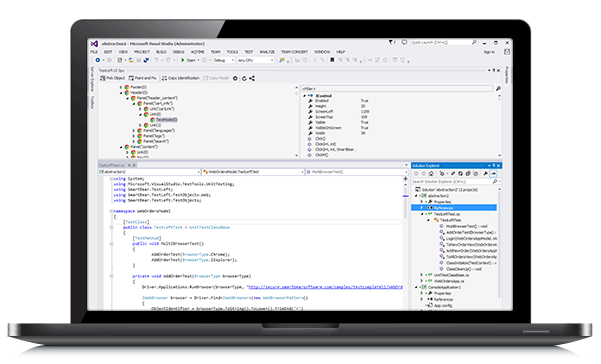
Task: Open the EDIT menu
Action: point(108,52)
